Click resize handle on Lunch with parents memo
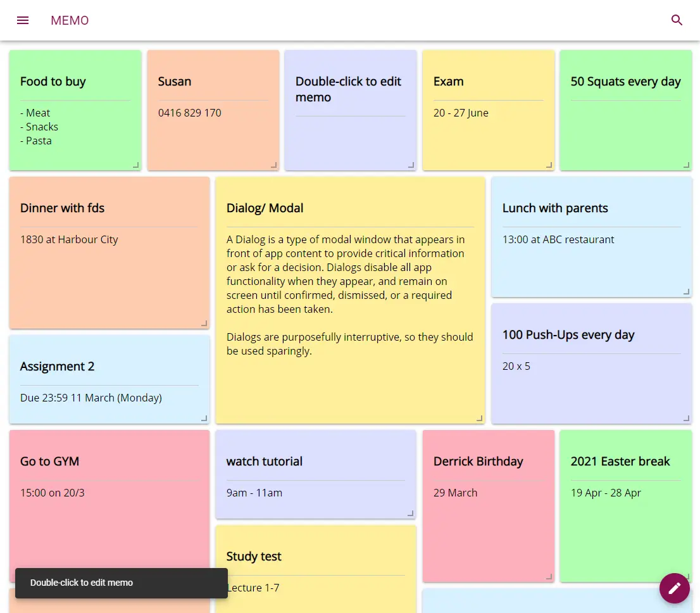This screenshot has height=613, width=700. pyautogui.click(x=686, y=291)
